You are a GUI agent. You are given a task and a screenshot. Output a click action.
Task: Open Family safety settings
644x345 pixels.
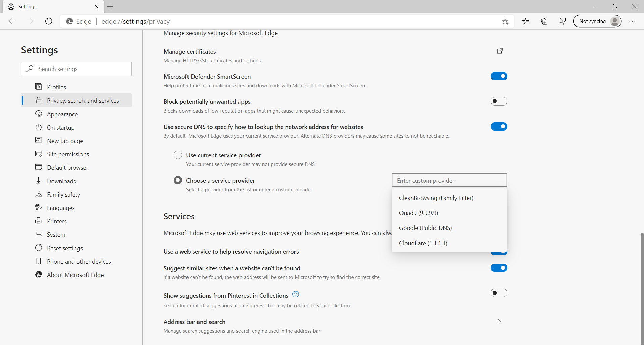tap(76, 194)
